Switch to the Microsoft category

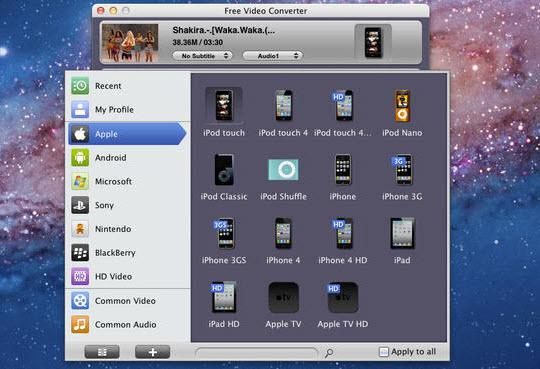(128, 182)
